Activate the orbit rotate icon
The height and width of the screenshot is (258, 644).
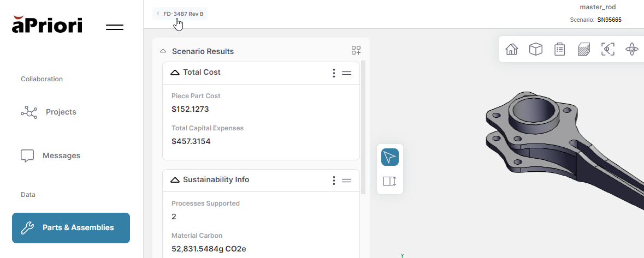(x=631, y=50)
